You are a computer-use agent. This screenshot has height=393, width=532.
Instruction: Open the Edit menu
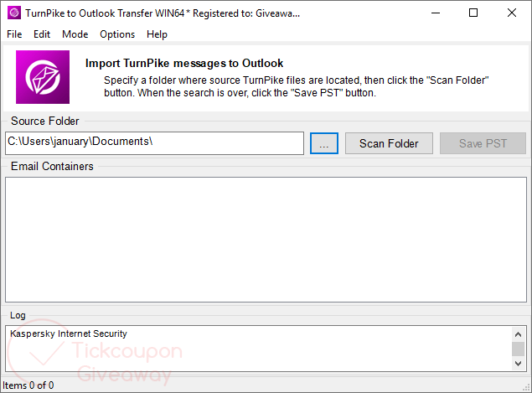pyautogui.click(x=42, y=34)
